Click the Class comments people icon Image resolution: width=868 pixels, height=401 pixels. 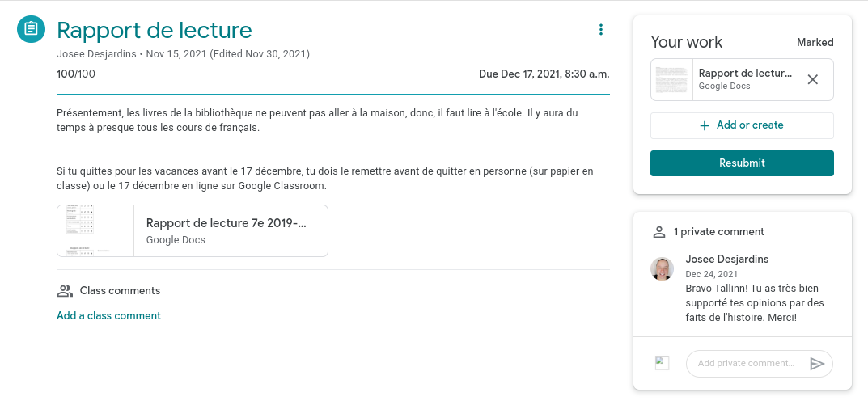tap(65, 291)
